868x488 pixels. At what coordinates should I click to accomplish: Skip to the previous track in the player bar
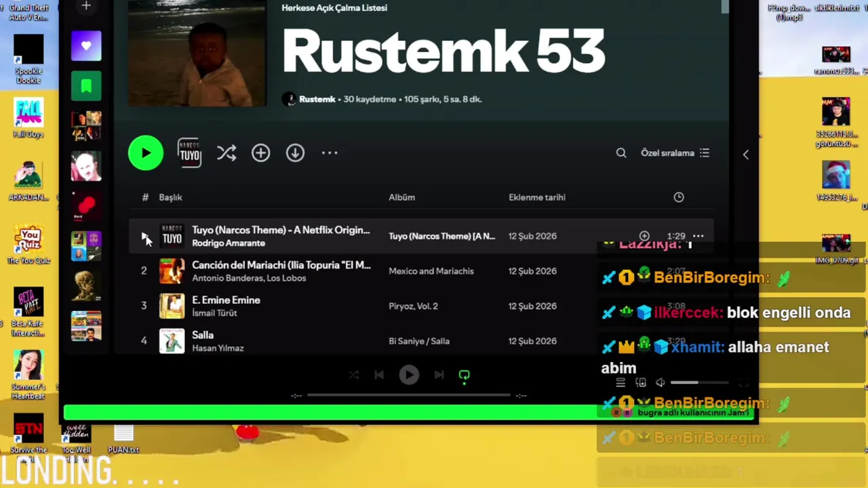click(x=379, y=375)
